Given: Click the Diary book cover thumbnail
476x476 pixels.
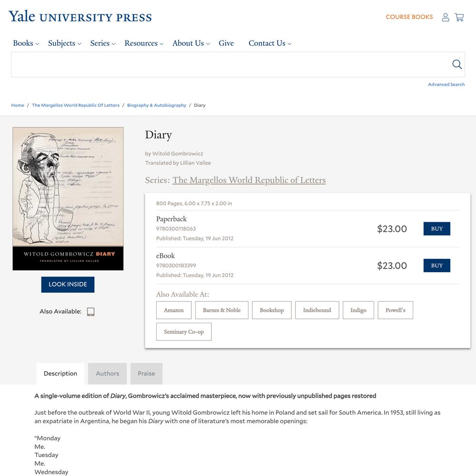Looking at the screenshot, I should (68, 198).
